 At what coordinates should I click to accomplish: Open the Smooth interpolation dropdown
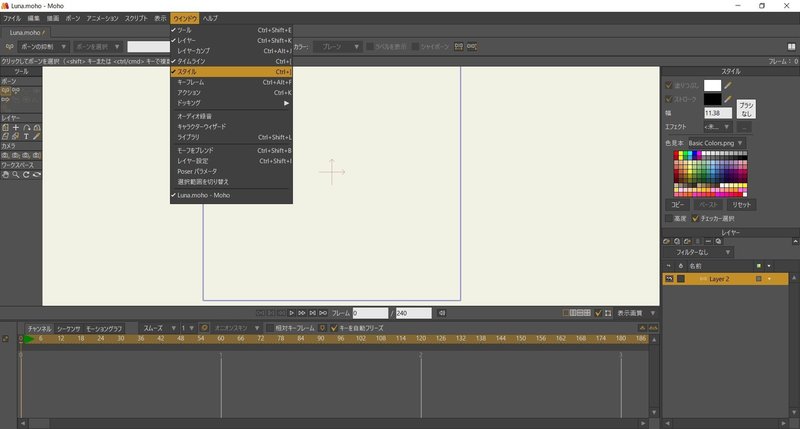tap(159, 328)
